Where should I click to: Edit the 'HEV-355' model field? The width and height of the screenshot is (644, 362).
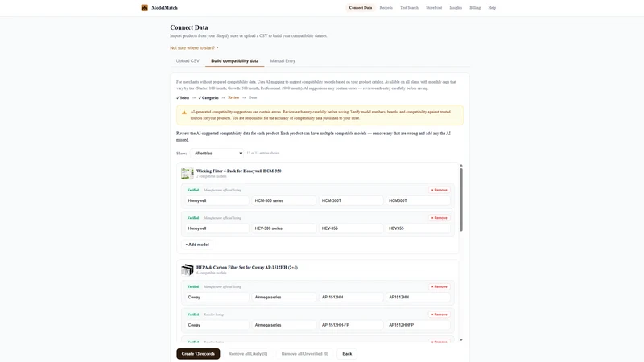[x=351, y=228]
